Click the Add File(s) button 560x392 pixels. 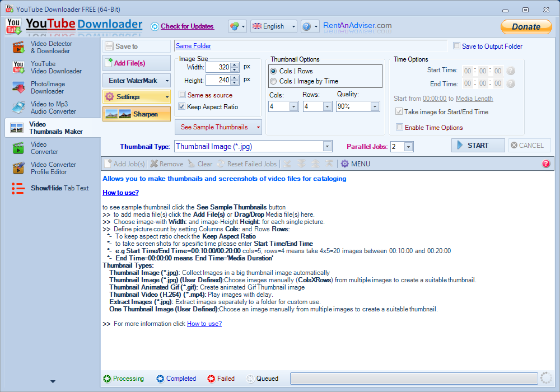(137, 63)
